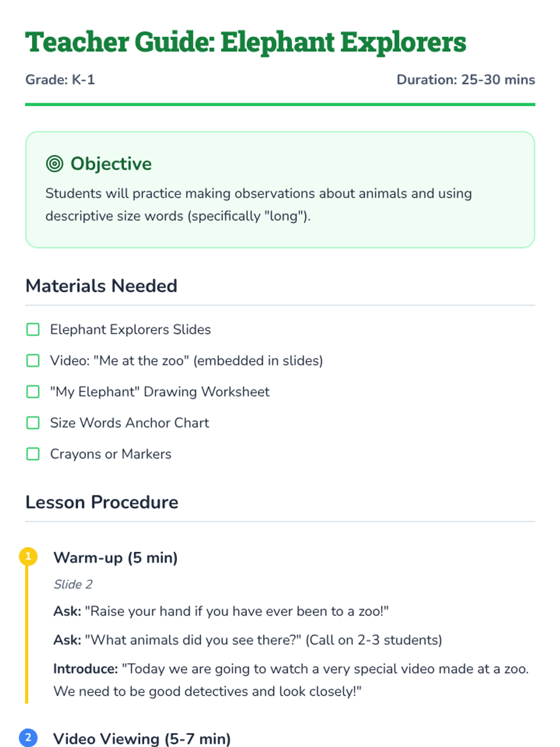Click the objective description paragraph
Screen dimensions: 560x747
259,204
